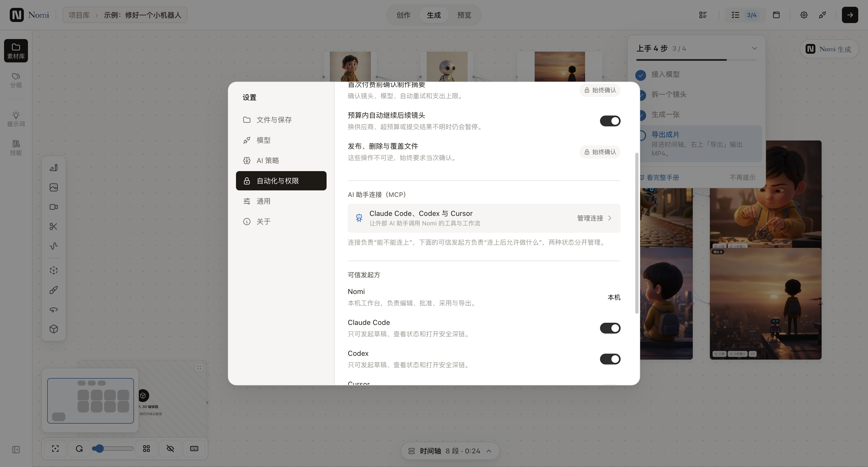Toggle Codex trusted initiator switch

tap(610, 359)
